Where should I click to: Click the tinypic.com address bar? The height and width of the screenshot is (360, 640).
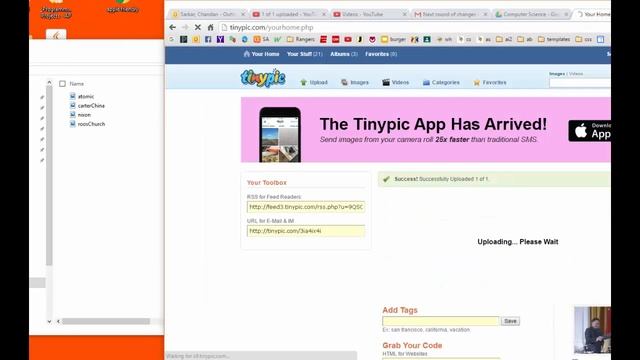[414, 27]
